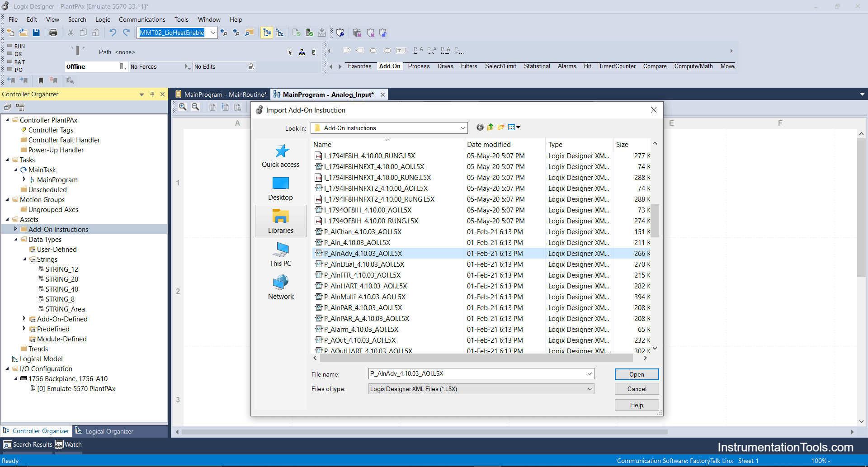Image resolution: width=868 pixels, height=467 pixels.
Task: Open the Watch pane button
Action: tap(69, 444)
